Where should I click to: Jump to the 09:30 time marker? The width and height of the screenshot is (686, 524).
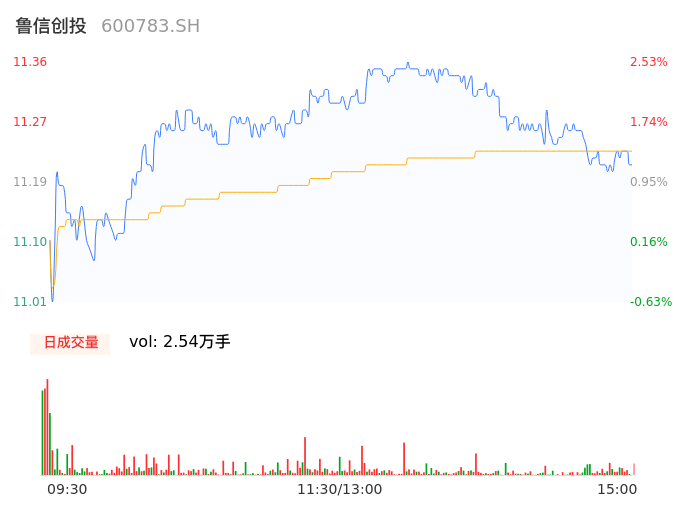tap(67, 489)
